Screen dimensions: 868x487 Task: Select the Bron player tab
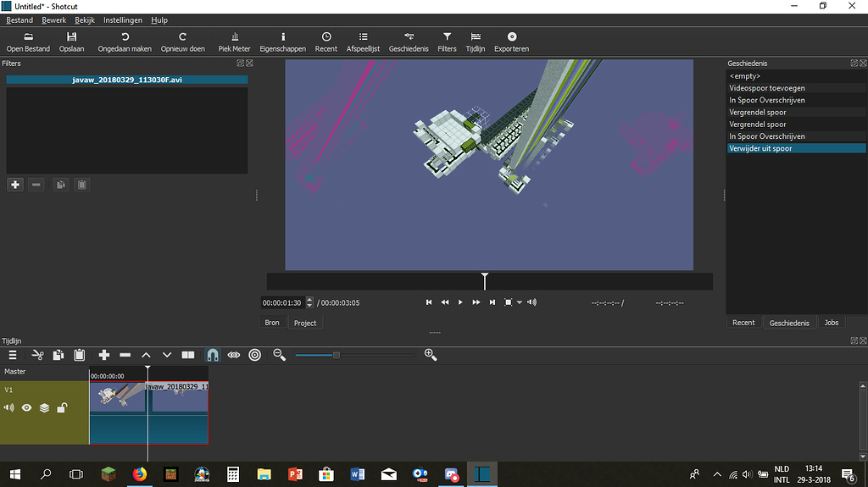point(272,323)
